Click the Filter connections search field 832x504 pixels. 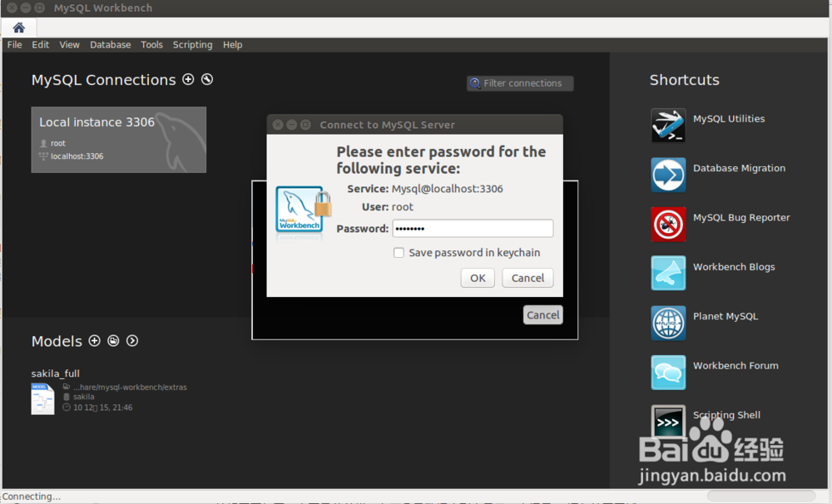520,83
